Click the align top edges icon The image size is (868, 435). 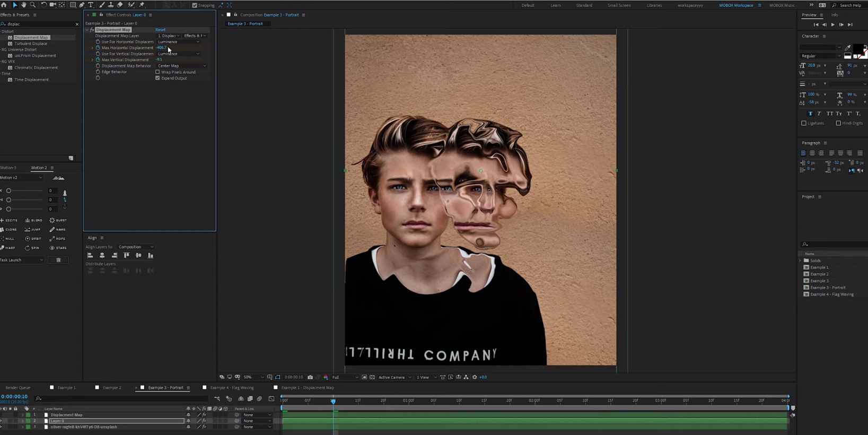click(x=126, y=256)
